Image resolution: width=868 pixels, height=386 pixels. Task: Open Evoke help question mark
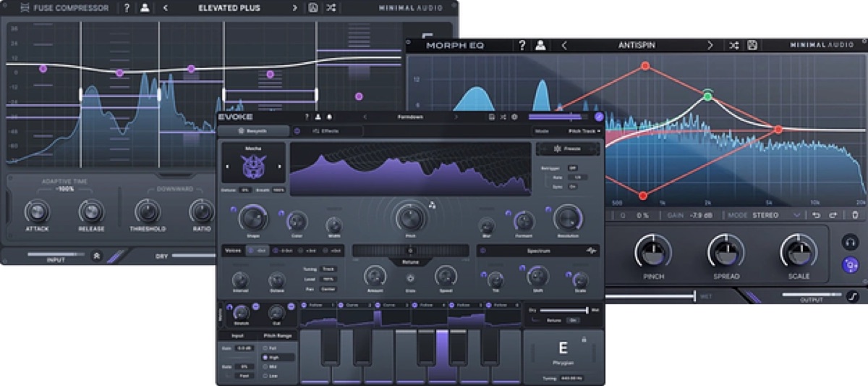coord(307,117)
